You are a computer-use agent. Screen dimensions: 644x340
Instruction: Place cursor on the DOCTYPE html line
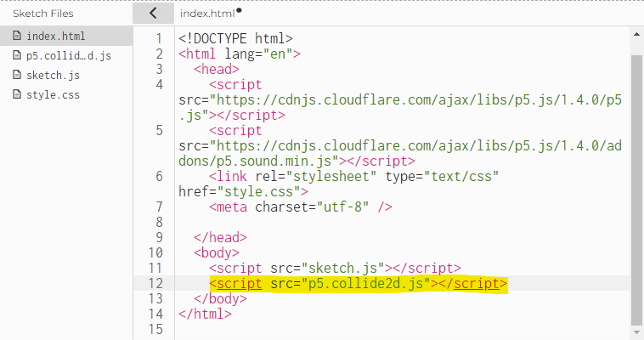point(235,38)
